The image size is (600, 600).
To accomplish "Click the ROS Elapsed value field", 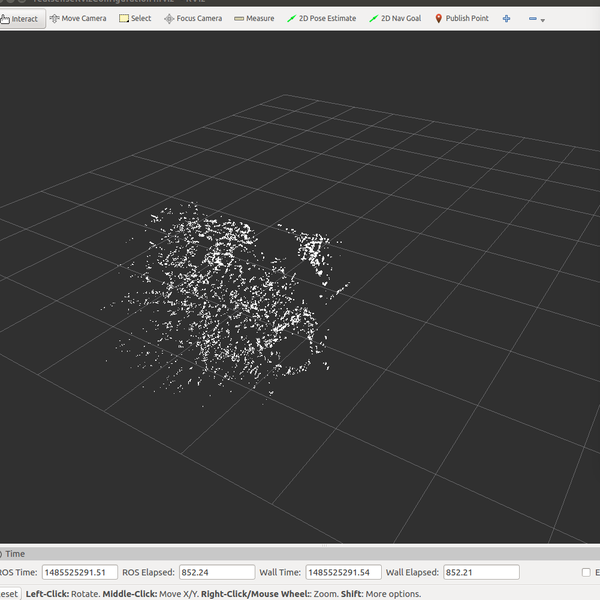I will pos(216,572).
